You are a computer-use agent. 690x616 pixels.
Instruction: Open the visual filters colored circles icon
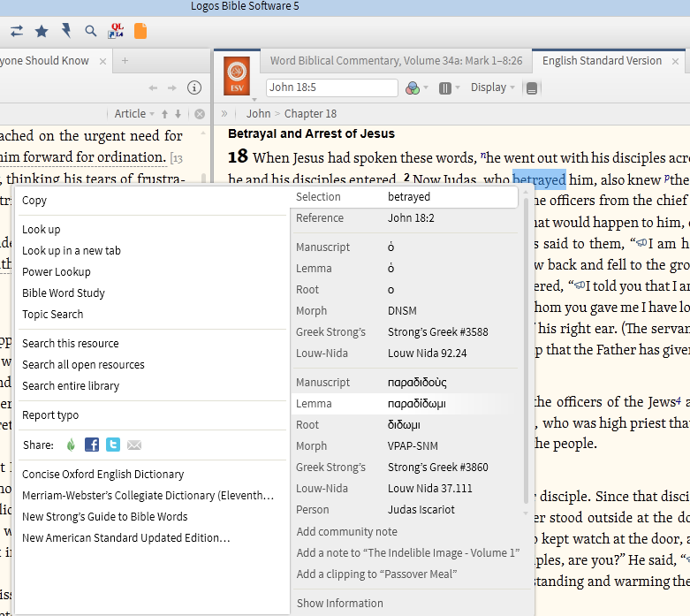[413, 88]
